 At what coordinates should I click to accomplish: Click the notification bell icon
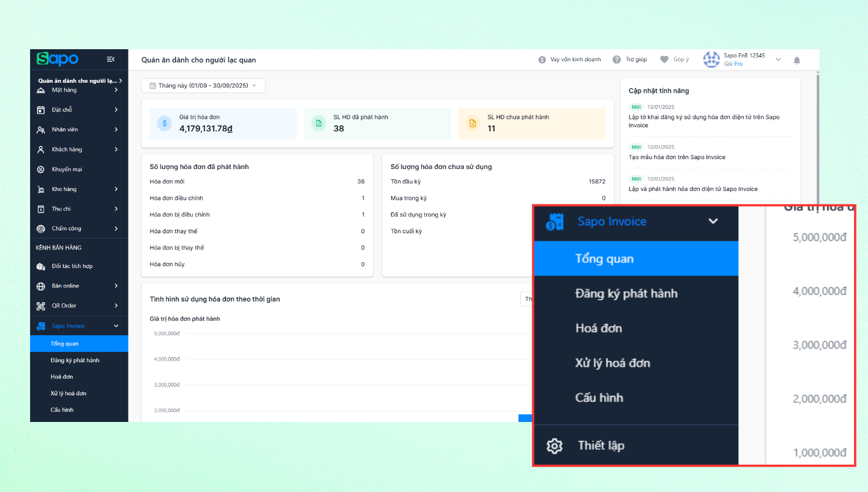tap(797, 60)
